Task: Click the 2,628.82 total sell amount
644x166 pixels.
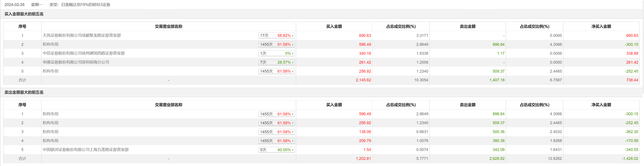Action: coord(497,159)
